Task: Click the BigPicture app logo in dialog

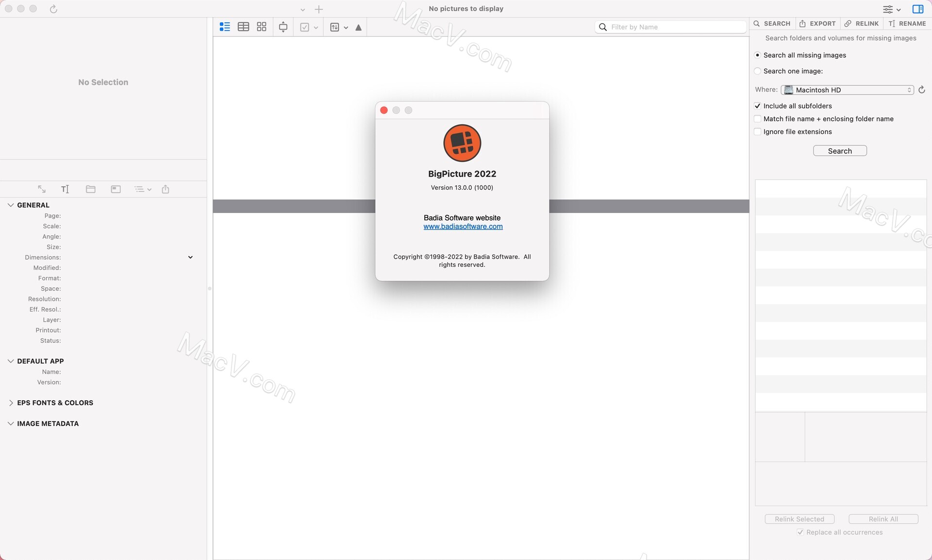Action: coord(462,143)
